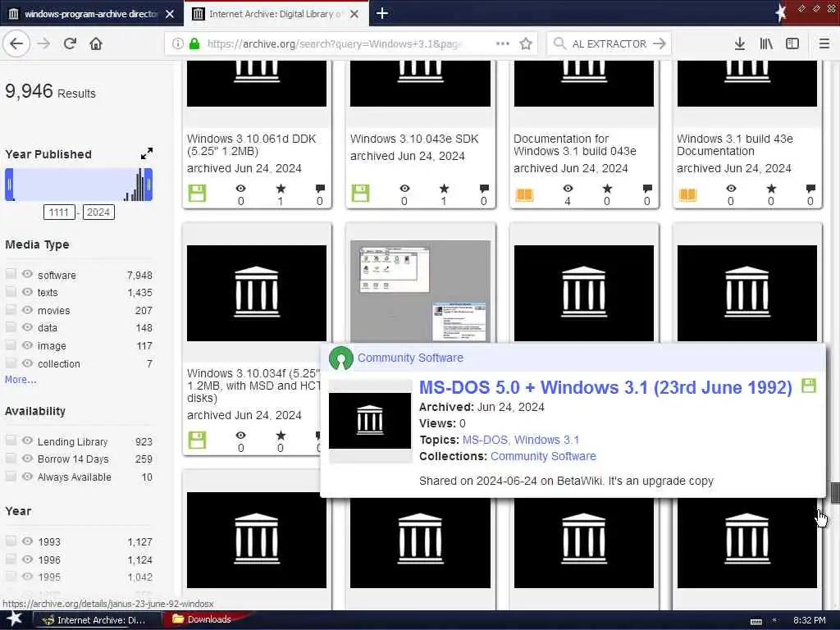840x630 pixels.
Task: Tick the movies media type checkbox
Action: click(11, 309)
